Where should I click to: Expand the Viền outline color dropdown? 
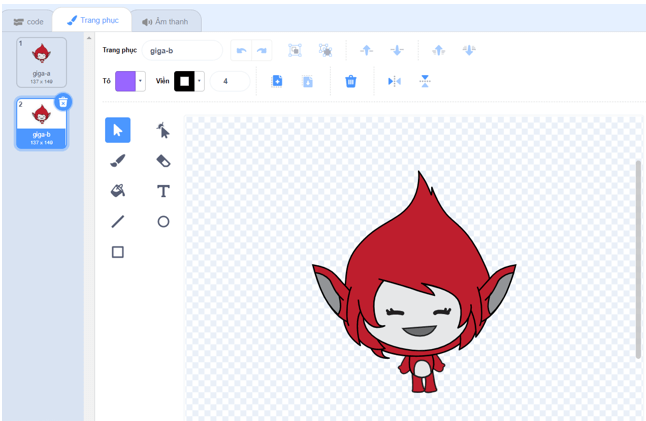(x=200, y=81)
